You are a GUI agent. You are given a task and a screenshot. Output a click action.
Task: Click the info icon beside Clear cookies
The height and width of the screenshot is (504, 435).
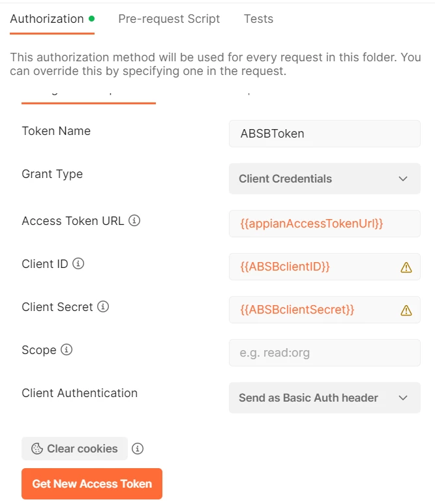[138, 449]
